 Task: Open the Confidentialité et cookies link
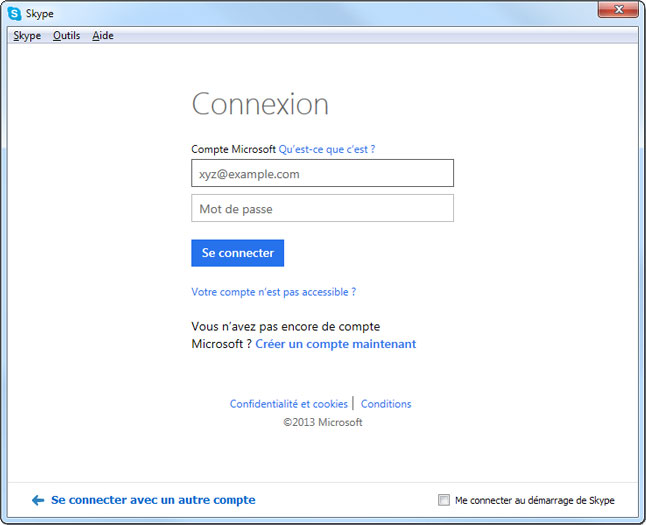point(288,404)
